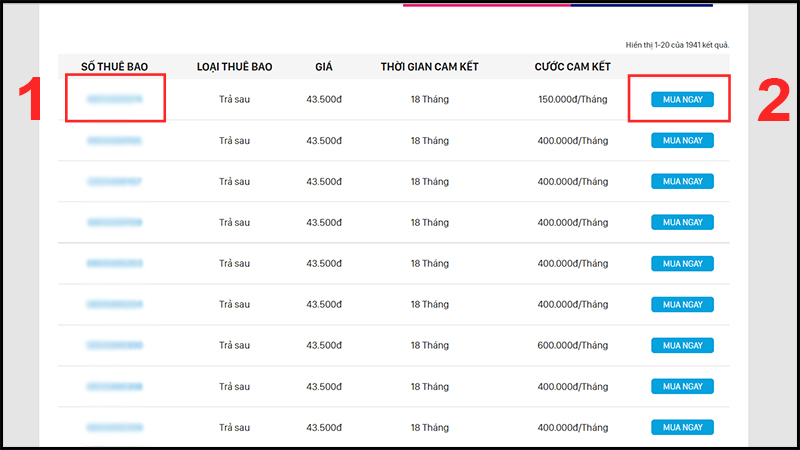Click the subscriber number for the 600.000đ/Tháng row
This screenshot has height=450, width=800.
coord(114,345)
